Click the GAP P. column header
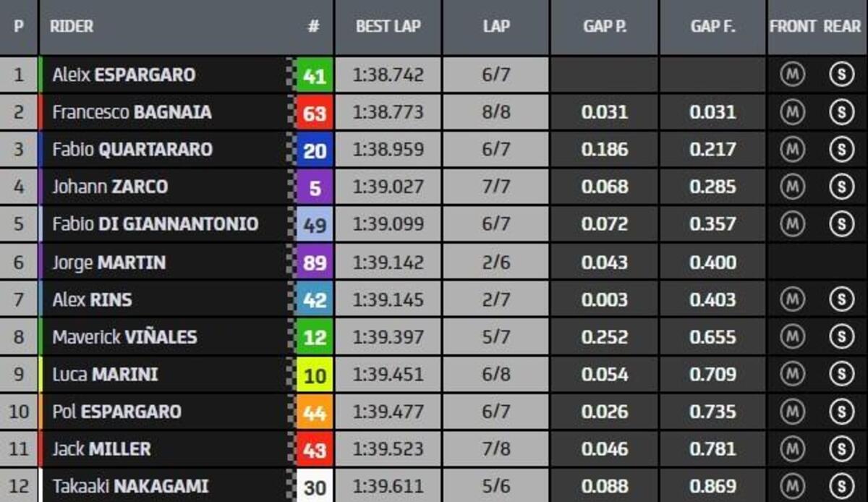868x502 pixels. [x=605, y=27]
